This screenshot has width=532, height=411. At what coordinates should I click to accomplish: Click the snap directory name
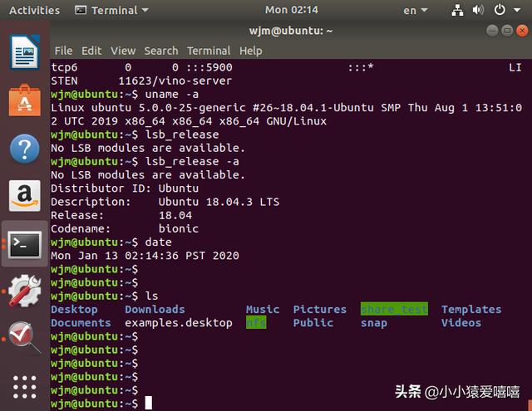coord(373,323)
